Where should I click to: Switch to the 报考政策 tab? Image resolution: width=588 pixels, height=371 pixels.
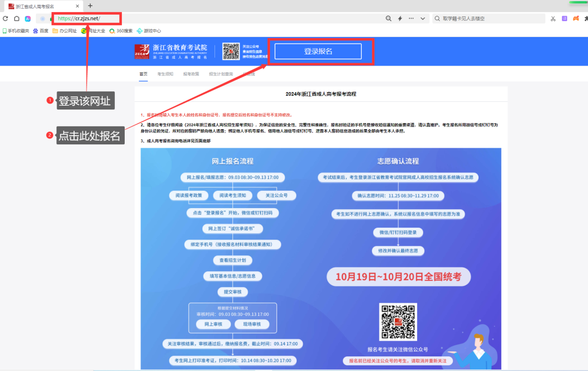click(x=191, y=74)
